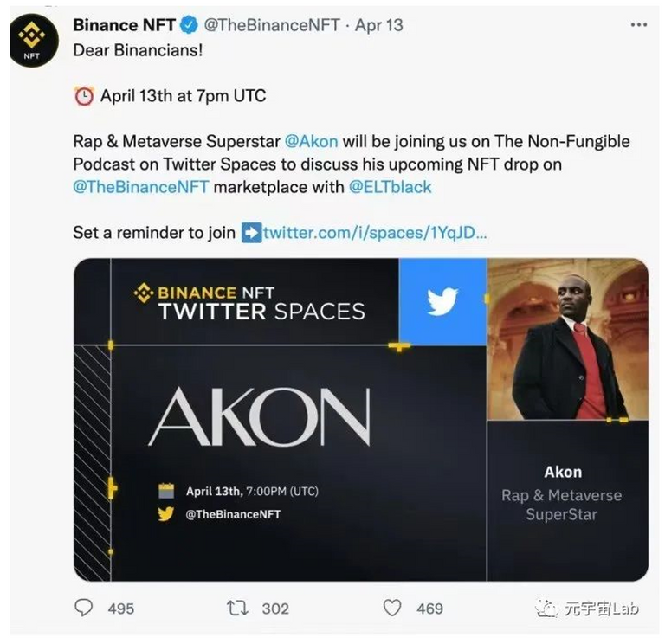Screen dimensions: 665x644
Task: Click the reply speech bubble icon
Action: pos(83,608)
